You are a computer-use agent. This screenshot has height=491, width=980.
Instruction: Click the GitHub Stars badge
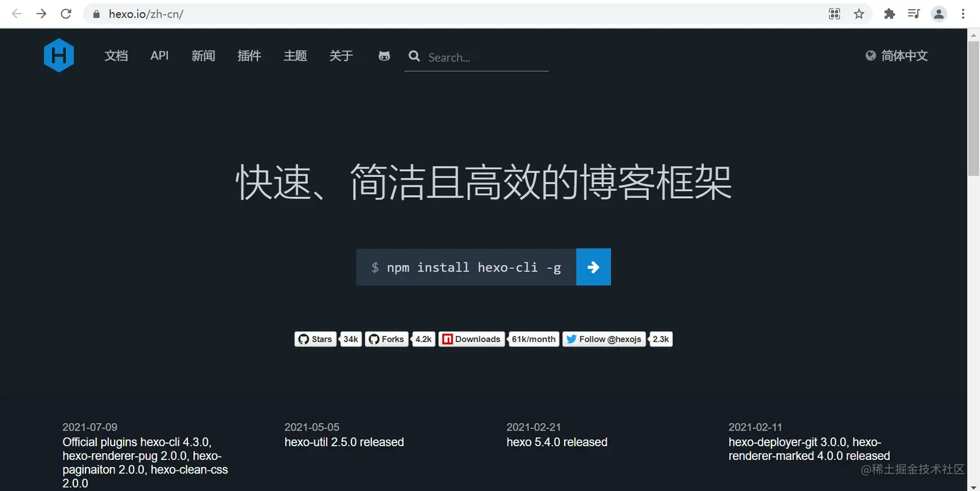tap(316, 339)
